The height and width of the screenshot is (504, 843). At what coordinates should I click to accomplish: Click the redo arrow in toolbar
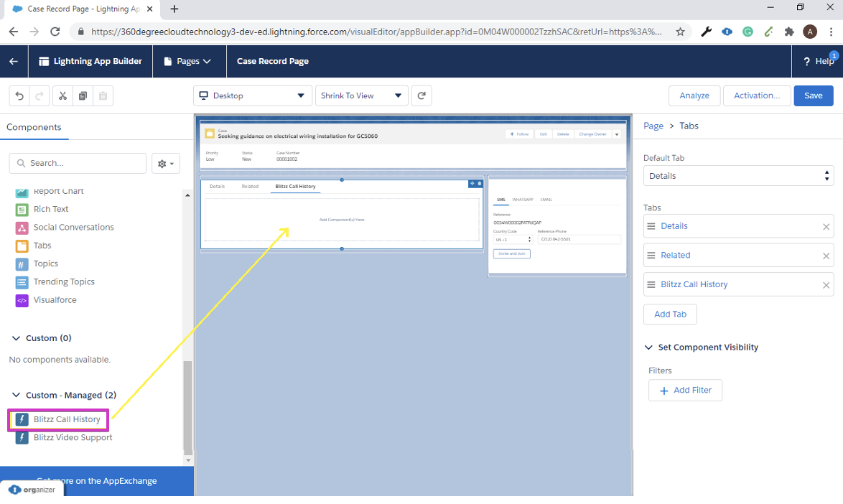[x=39, y=95]
